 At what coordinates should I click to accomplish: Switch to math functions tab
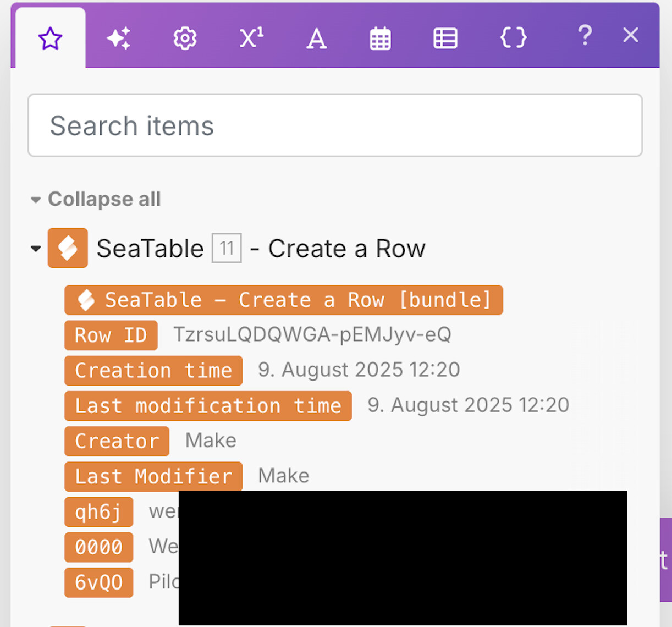tap(251, 38)
